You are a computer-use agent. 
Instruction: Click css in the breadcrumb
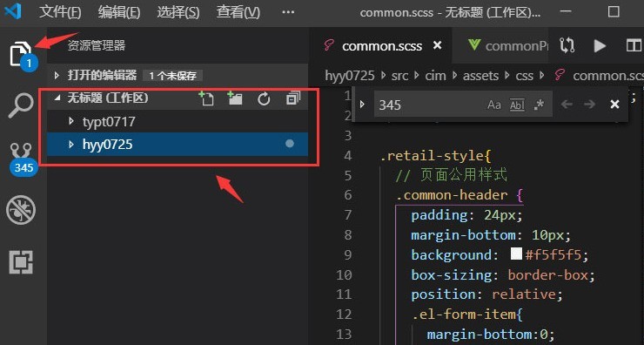click(x=524, y=76)
